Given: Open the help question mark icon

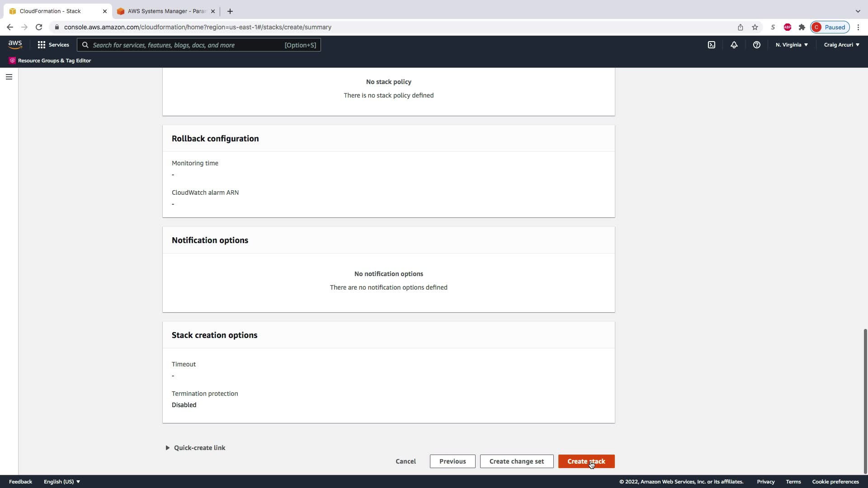Looking at the screenshot, I should [x=757, y=45].
